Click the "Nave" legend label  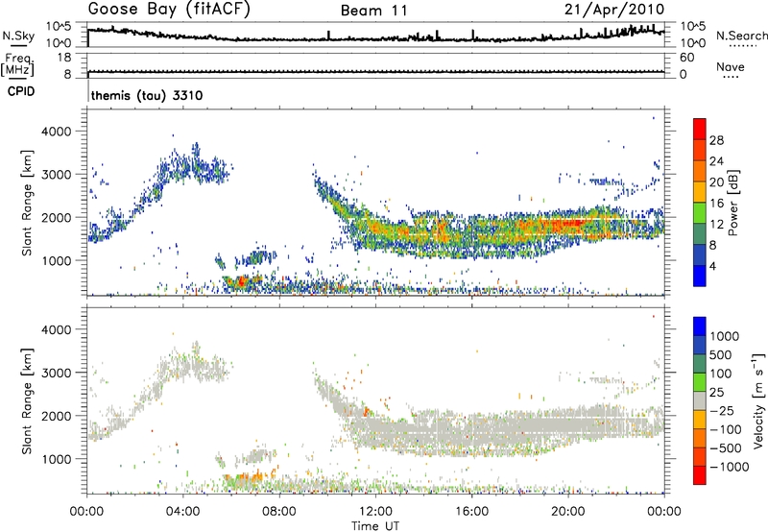(731, 66)
